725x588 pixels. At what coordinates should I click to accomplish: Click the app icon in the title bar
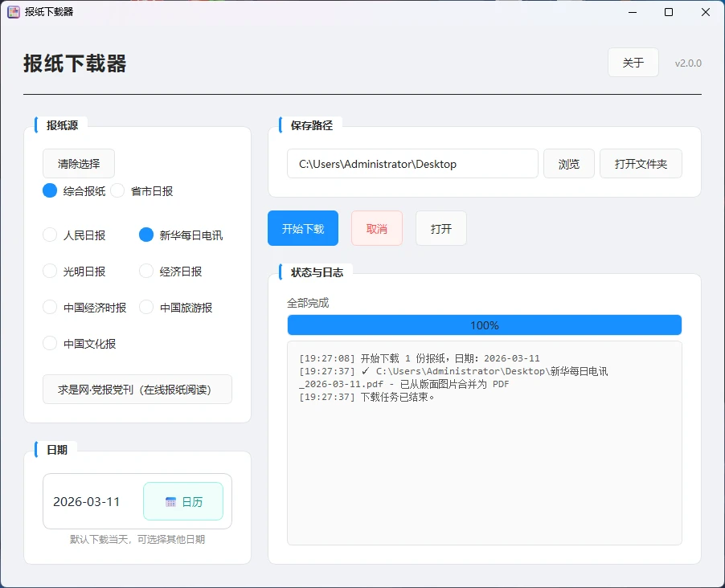point(14,12)
